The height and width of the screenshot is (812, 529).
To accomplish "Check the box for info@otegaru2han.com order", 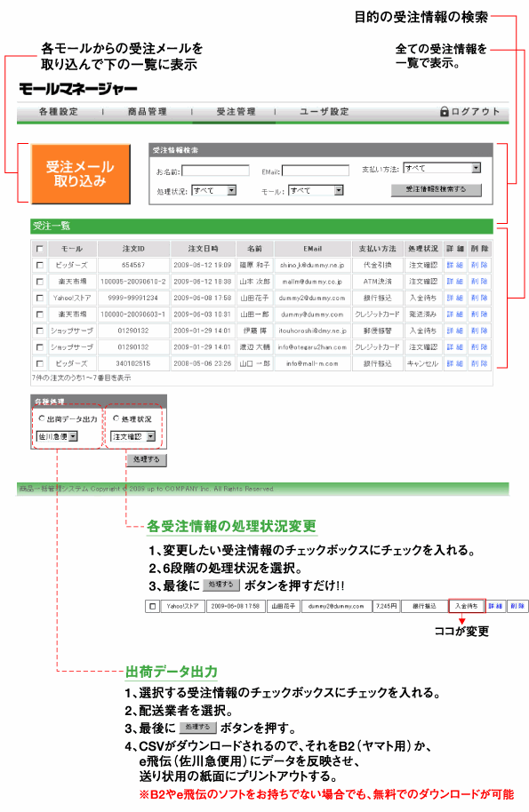I will pyautogui.click(x=39, y=347).
